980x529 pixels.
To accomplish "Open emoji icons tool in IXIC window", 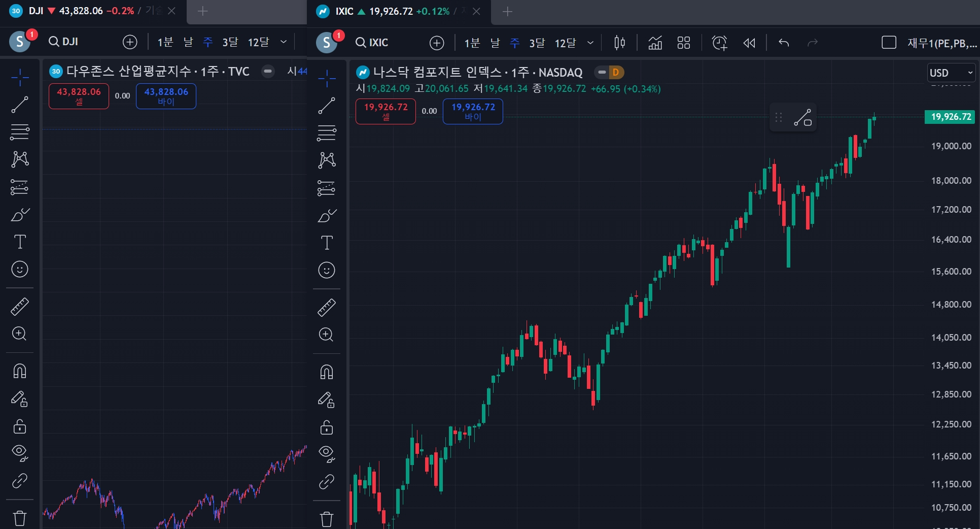I will pos(327,270).
